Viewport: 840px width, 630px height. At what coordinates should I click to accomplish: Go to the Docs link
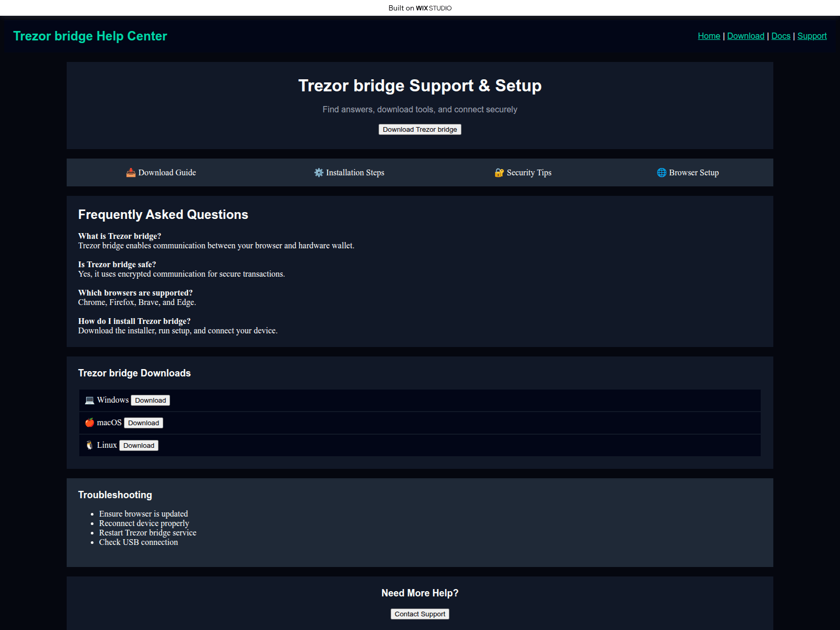tap(781, 36)
